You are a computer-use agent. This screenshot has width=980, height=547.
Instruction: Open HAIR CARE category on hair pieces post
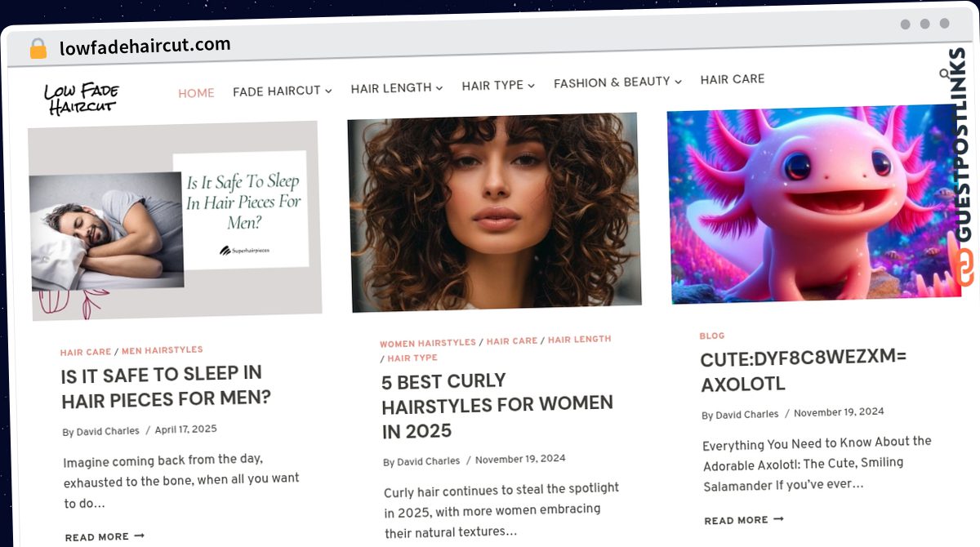click(86, 353)
